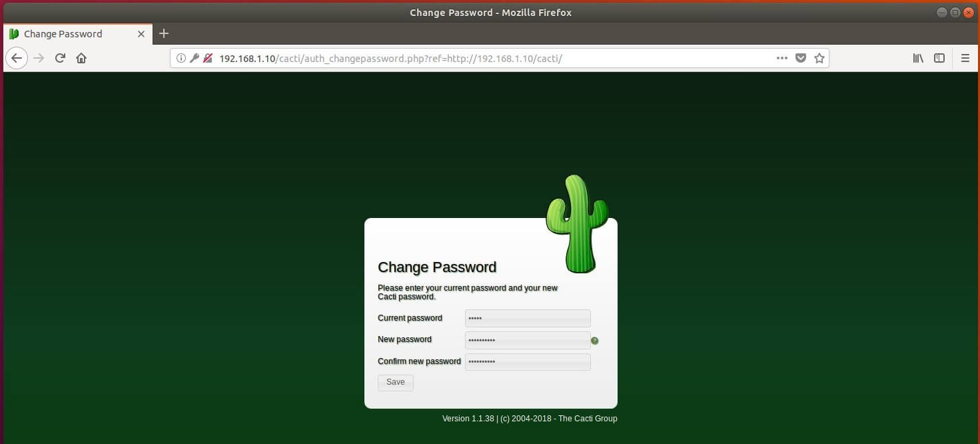Open site information icon in address bar
This screenshot has height=444, width=980.
coord(181,58)
